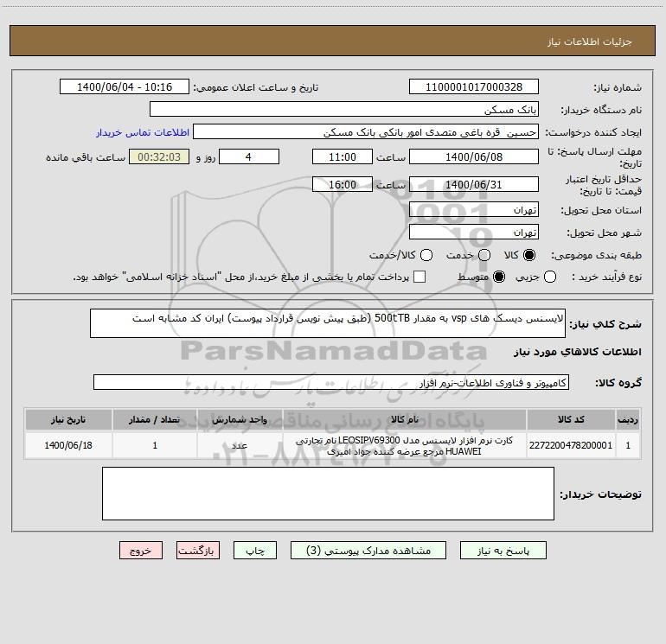This screenshot has width=666, height=644.
Task: Click the جزئیات اطلاعات نیاز header title
Action: coord(589,41)
